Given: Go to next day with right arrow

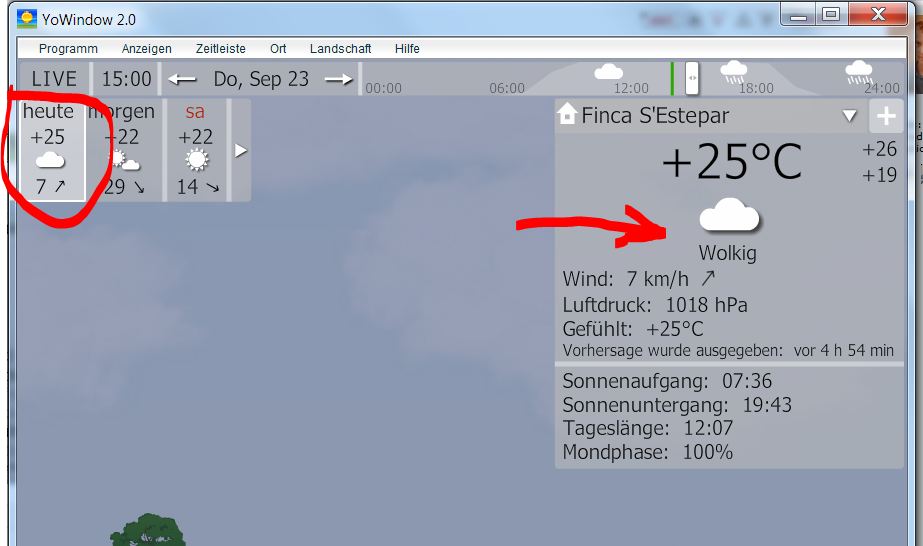Looking at the screenshot, I should [338, 79].
